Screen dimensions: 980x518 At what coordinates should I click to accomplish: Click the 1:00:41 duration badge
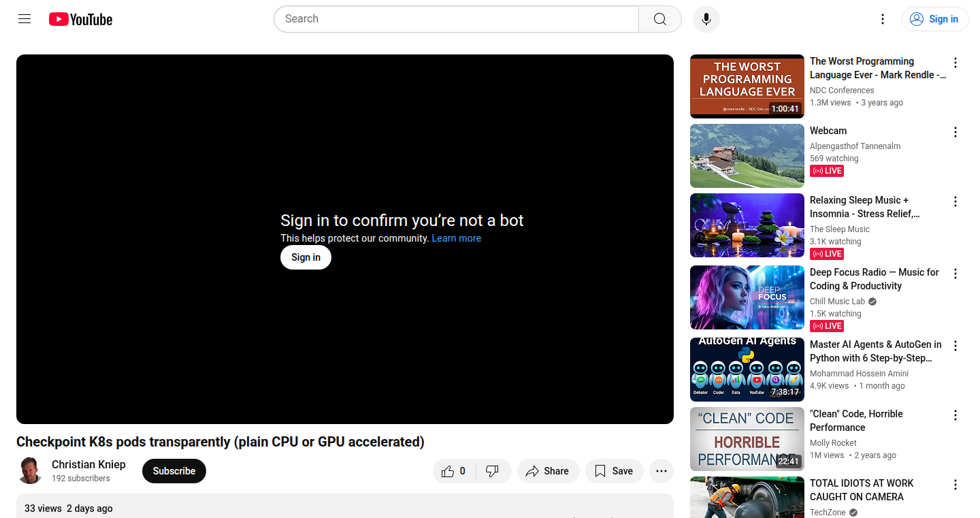(785, 109)
